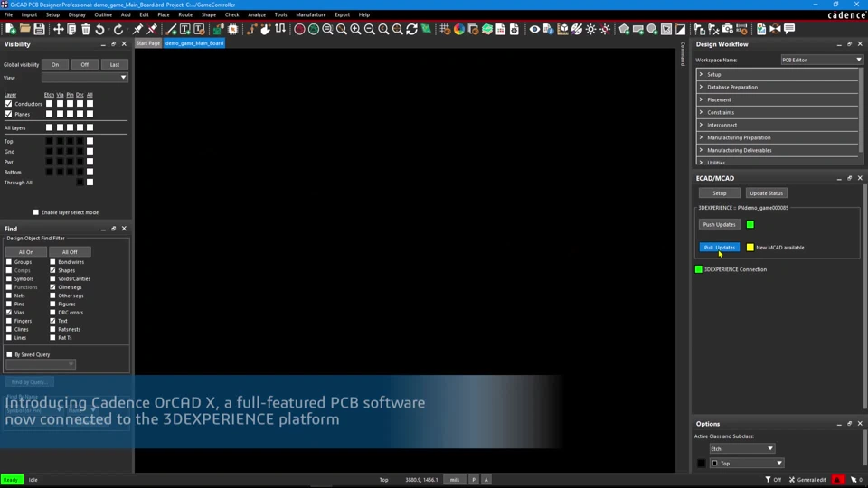Toggle the Conductors layer checkbox

tap(8, 104)
